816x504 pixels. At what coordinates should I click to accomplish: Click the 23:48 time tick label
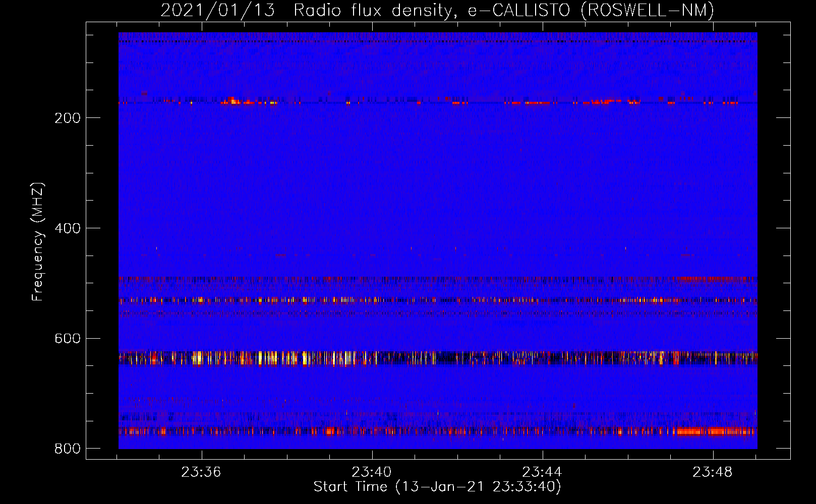tap(713, 472)
